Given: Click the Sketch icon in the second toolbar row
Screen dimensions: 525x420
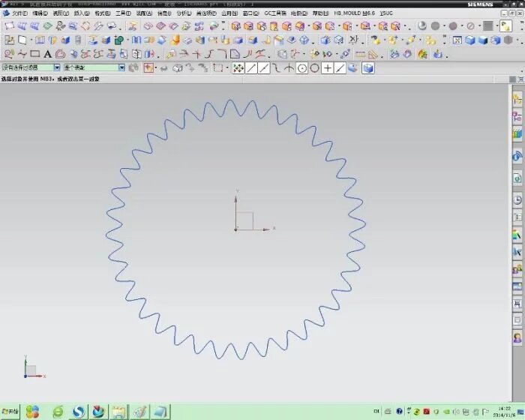Looking at the screenshot, I should pyautogui.click(x=9, y=40).
